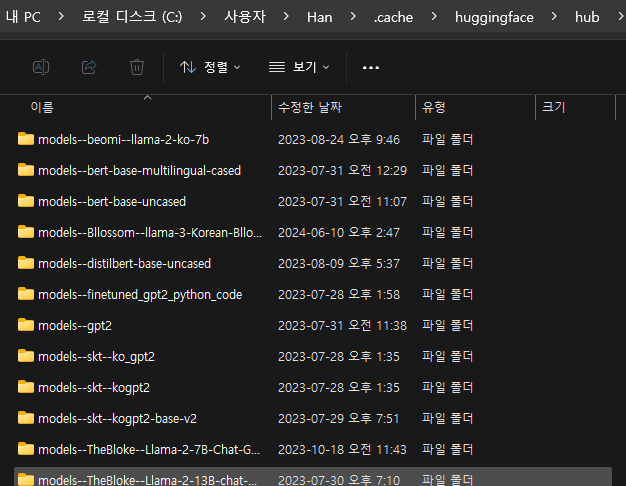This screenshot has height=486, width=626.
Task: Click the 사용자 breadcrumb
Action: [x=245, y=17]
